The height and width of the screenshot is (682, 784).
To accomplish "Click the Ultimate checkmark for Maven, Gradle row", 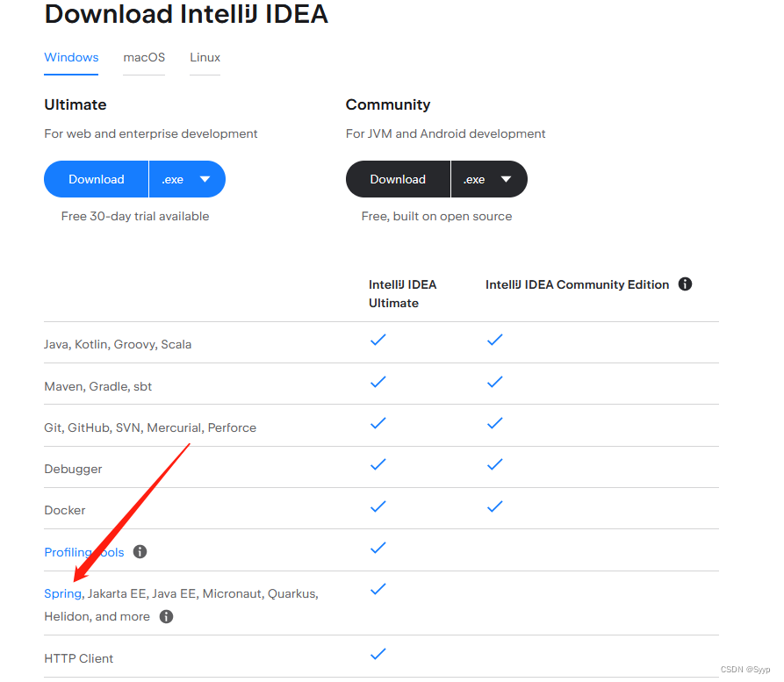I will coord(378,382).
